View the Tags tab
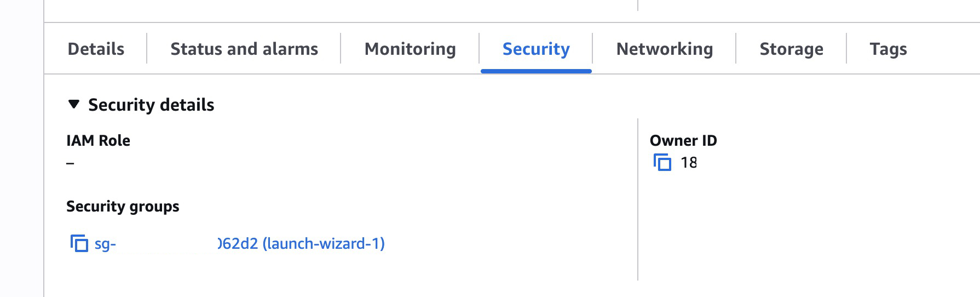This screenshot has width=980, height=297. click(x=888, y=49)
